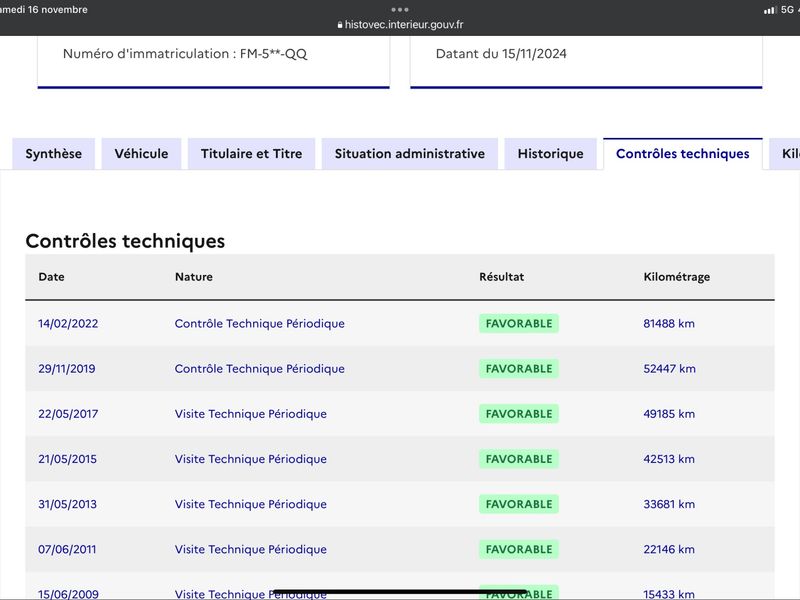Select the 42513 km mileage value
Viewport: 800px width, 600px height.
pyautogui.click(x=669, y=459)
